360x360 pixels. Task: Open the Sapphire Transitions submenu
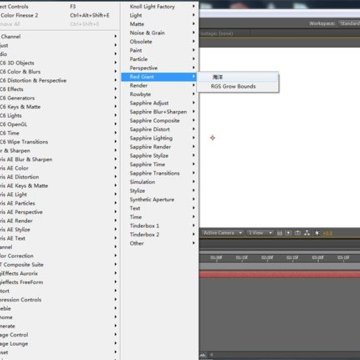click(x=160, y=173)
